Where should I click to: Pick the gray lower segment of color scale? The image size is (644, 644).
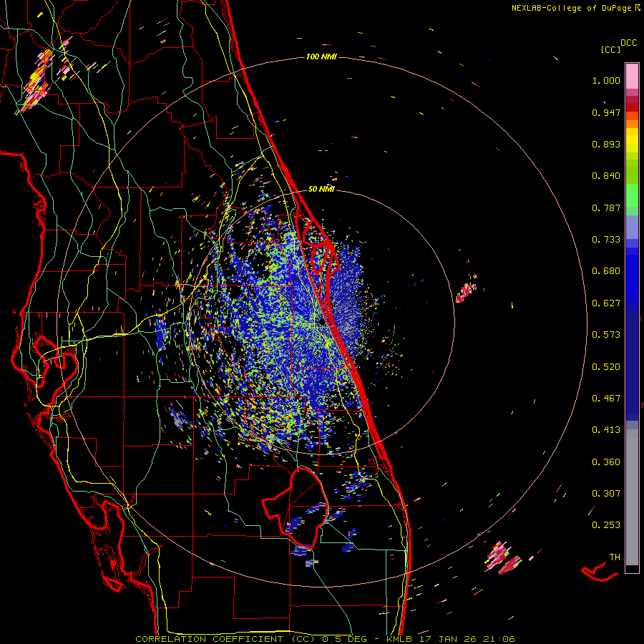pyautogui.click(x=632, y=497)
